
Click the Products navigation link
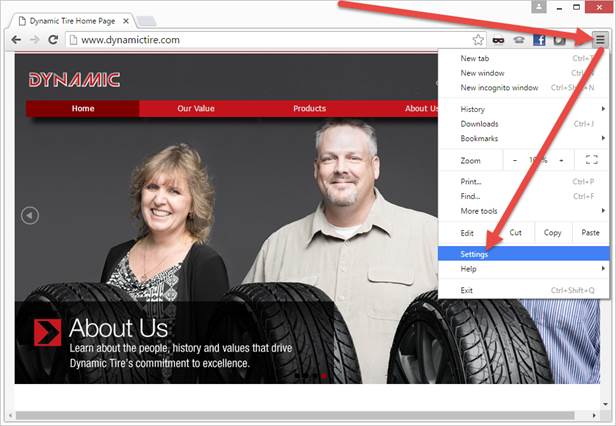[309, 108]
